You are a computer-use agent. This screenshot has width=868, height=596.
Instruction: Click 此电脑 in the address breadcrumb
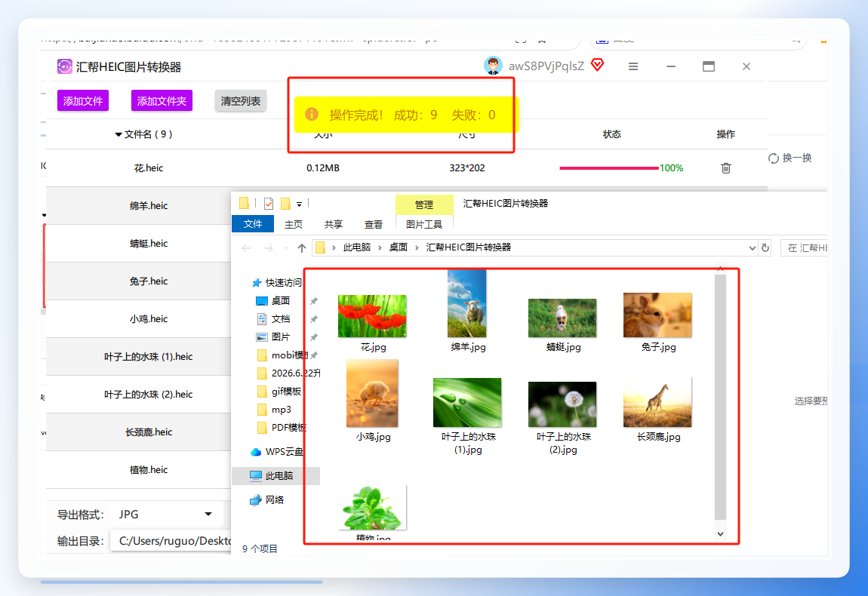(356, 247)
